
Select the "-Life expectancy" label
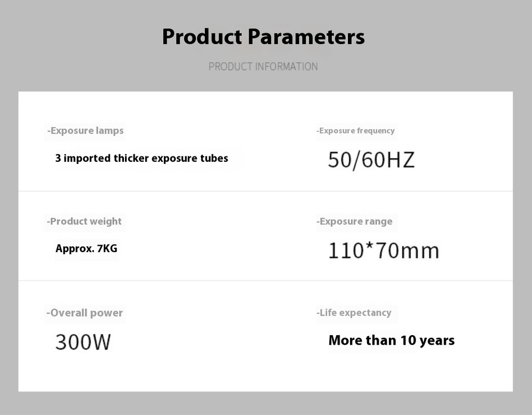click(354, 313)
